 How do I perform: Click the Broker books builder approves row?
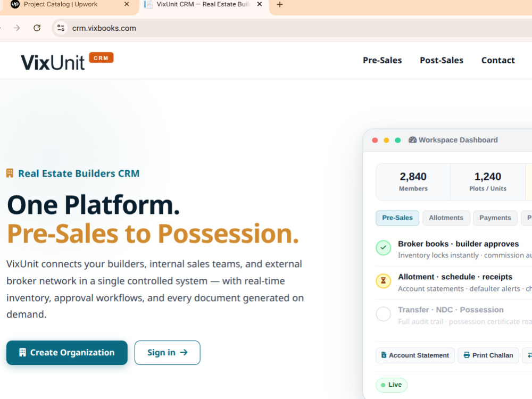point(454,249)
